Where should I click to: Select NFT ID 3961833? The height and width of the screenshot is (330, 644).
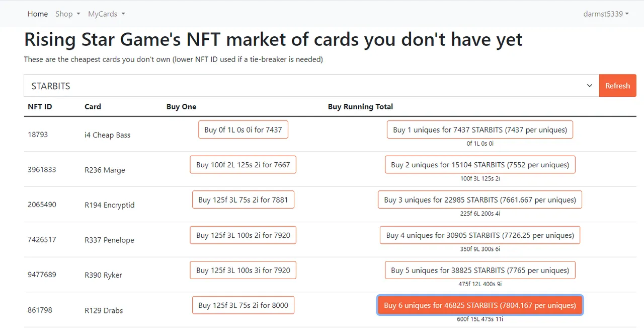42,170
